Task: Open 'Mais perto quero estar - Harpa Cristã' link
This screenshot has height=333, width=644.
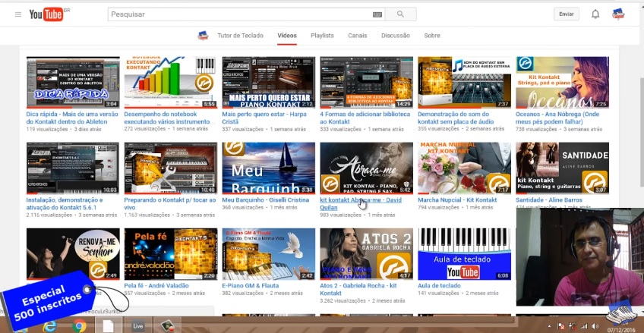Action: pyautogui.click(x=264, y=118)
